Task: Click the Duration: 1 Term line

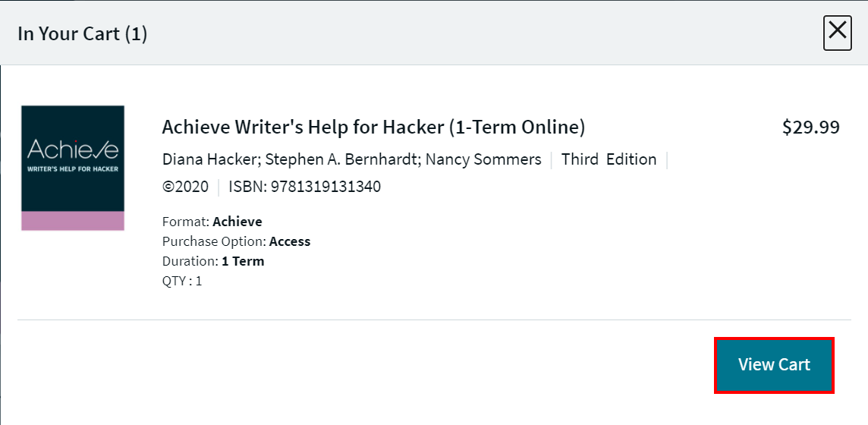Action: click(x=213, y=262)
